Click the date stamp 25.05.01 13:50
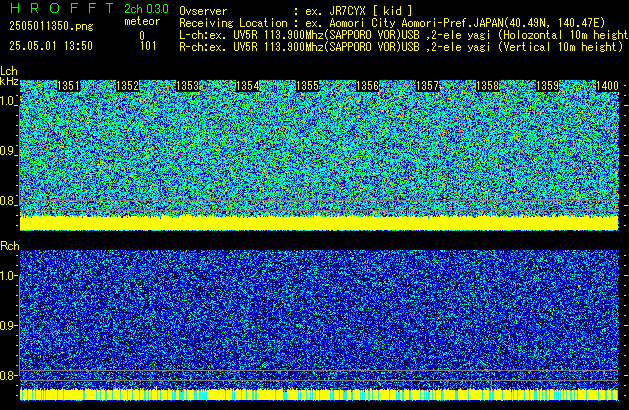Screen dimensions: 629x410 coord(51,46)
